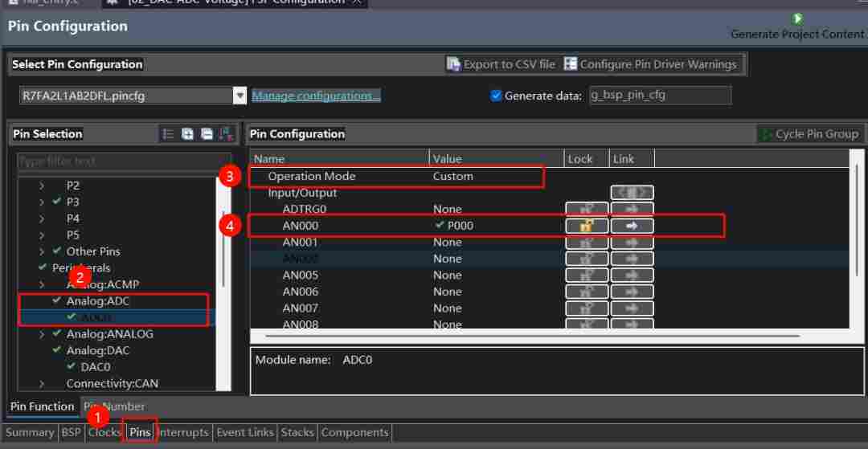Click the Manage configurations link
This screenshot has height=449, width=868.
(316, 96)
